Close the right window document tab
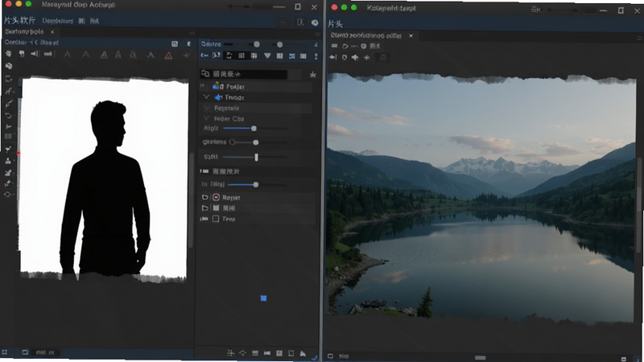Viewport: 644px width, 362px height. [411, 35]
